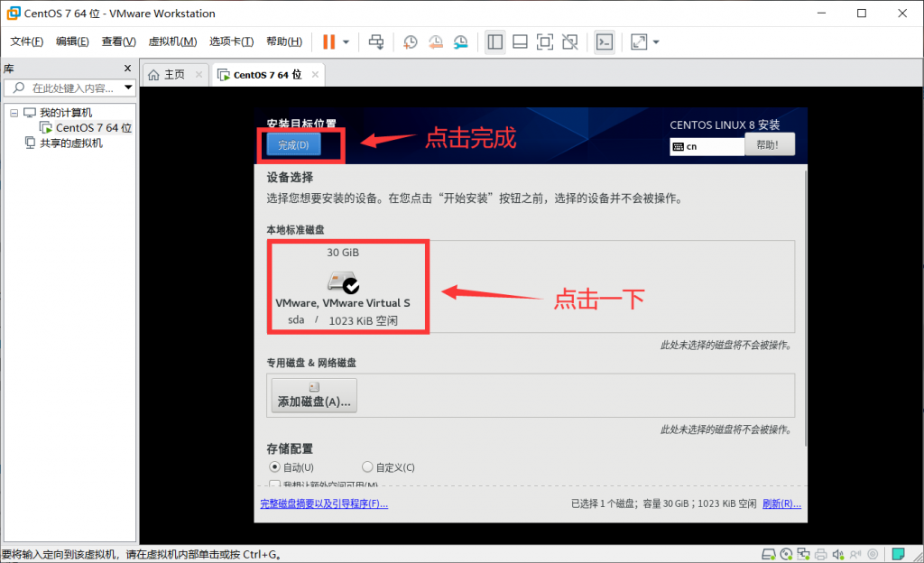This screenshot has width=924, height=563.
Task: Click the USB audio device status icon
Action: coord(855,554)
